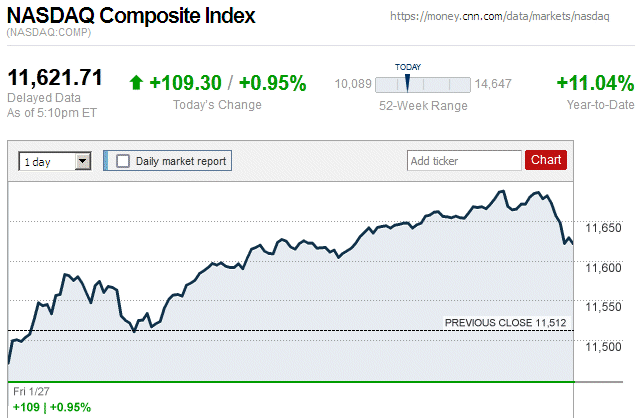Click the Add ticker input field
Image resolution: width=640 pixels, height=420 pixels.
coord(464,160)
